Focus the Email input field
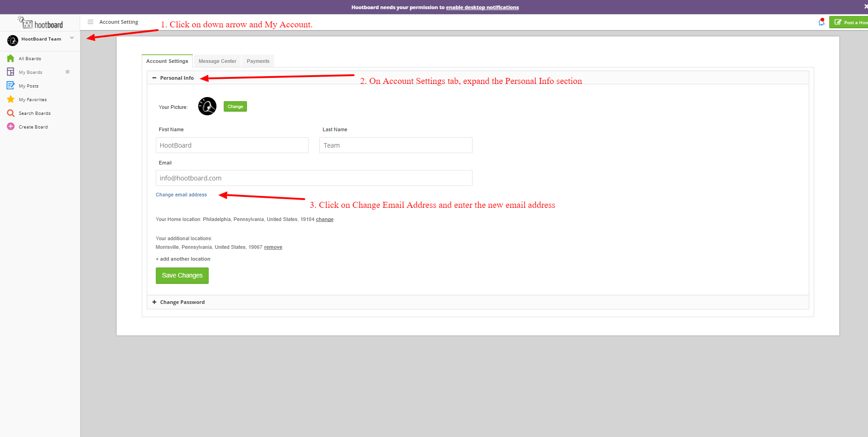 click(x=314, y=178)
